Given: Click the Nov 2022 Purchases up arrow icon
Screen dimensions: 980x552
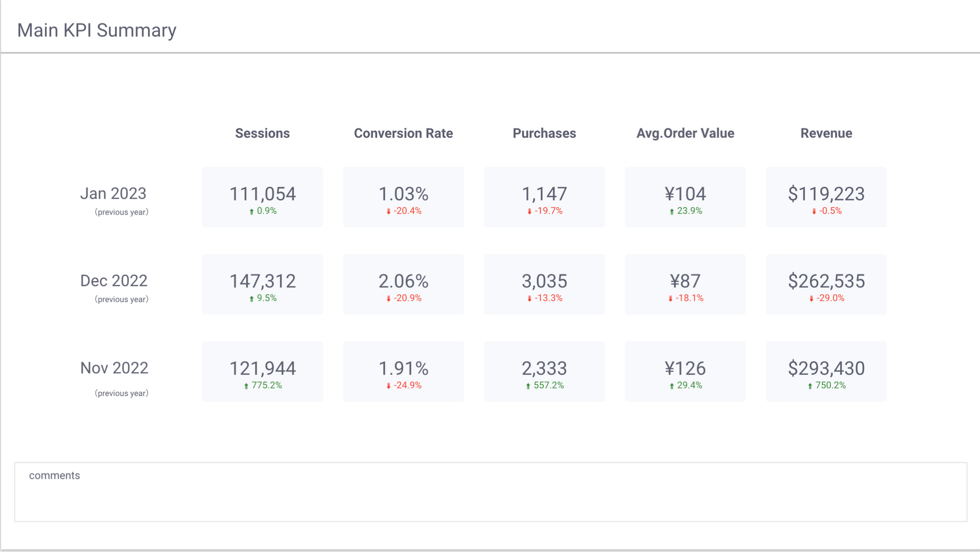Looking at the screenshot, I should 528,386.
